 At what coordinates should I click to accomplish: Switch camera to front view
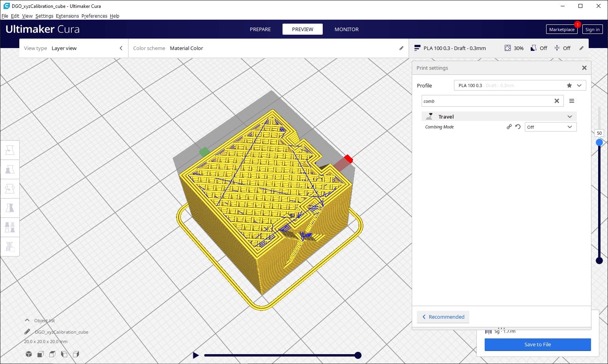click(x=41, y=354)
